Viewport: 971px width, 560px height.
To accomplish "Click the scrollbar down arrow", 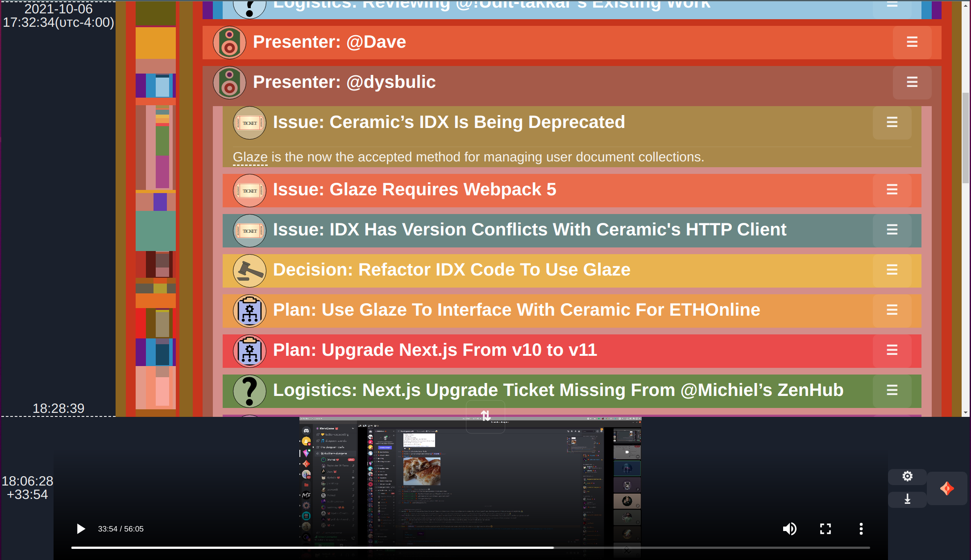I will pos(966,413).
